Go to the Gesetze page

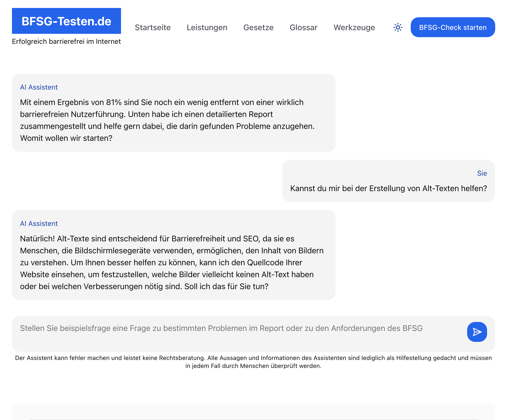click(258, 28)
